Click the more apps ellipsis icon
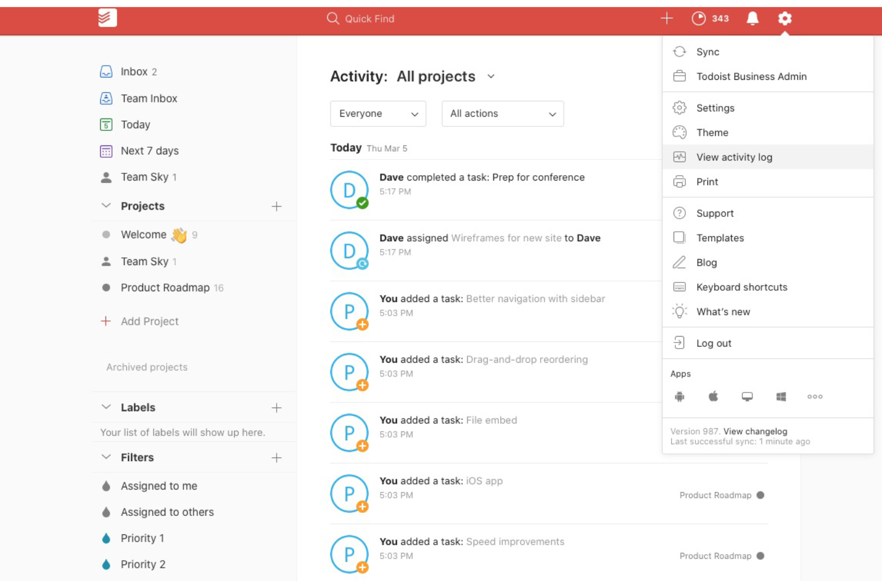This screenshot has height=588, width=882. [815, 396]
